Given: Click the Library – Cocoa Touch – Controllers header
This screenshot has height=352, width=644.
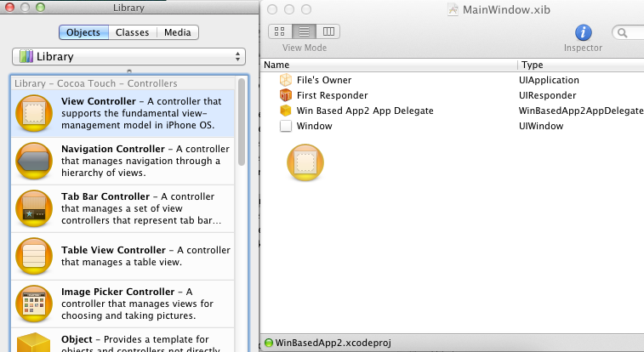Looking at the screenshot, I should (96, 83).
